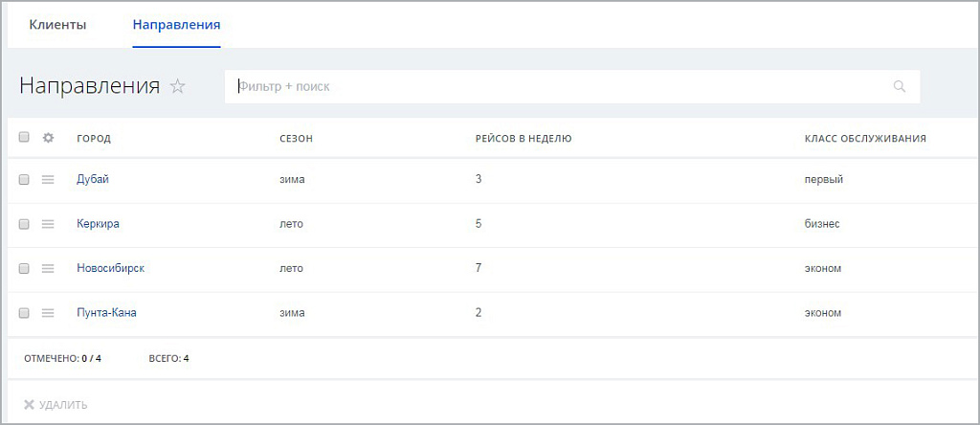Click the X icon beside Удалить

(x=29, y=405)
